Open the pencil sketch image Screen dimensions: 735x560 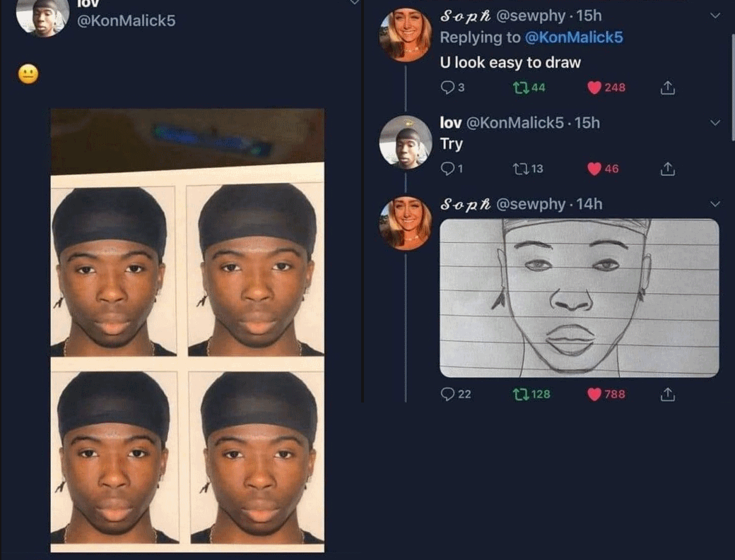(x=579, y=298)
